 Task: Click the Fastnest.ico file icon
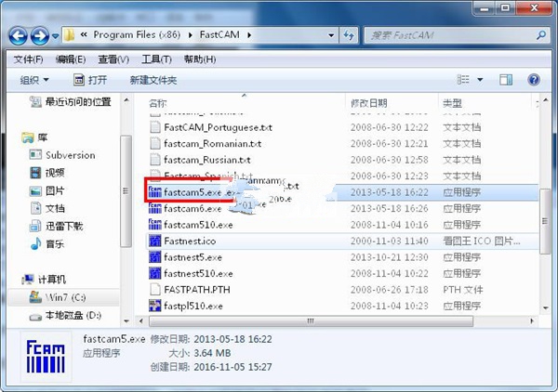tap(154, 241)
